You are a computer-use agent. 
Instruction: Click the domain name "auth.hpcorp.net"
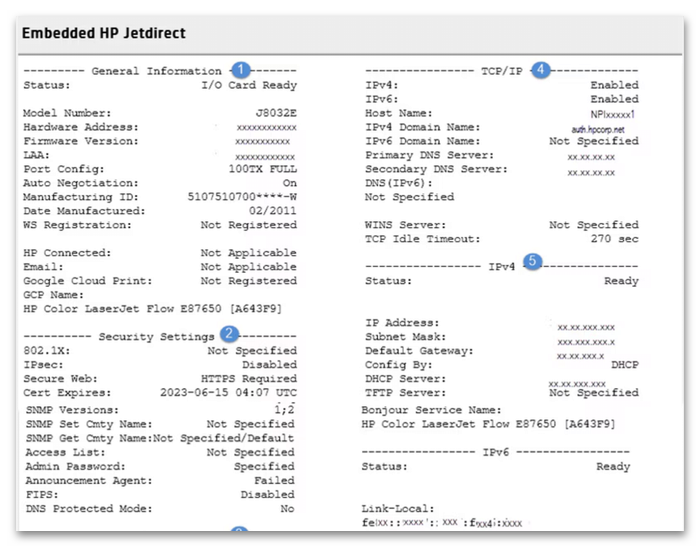click(x=598, y=129)
